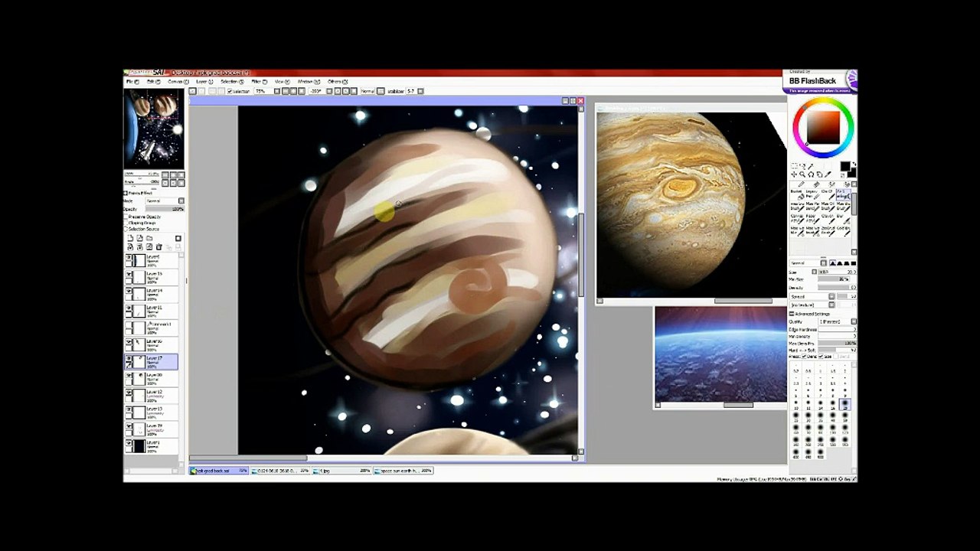Pick a color in the color wheel square

[824, 126]
